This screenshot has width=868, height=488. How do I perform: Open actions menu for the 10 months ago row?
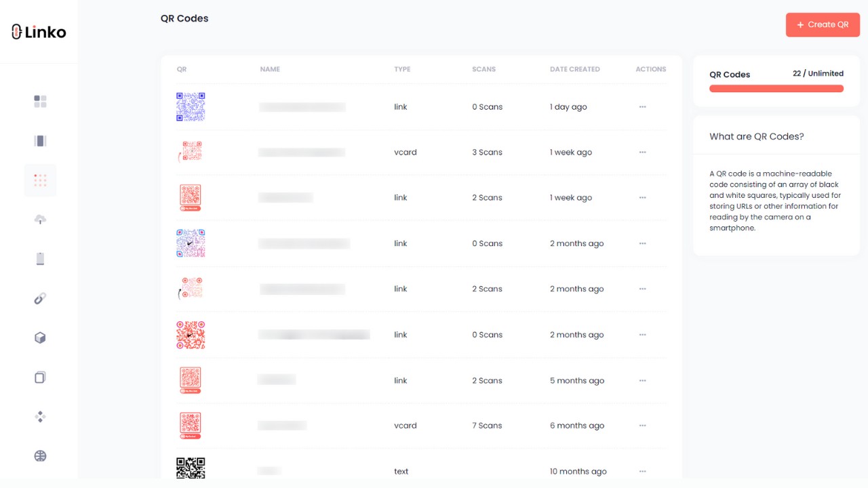[642, 471]
